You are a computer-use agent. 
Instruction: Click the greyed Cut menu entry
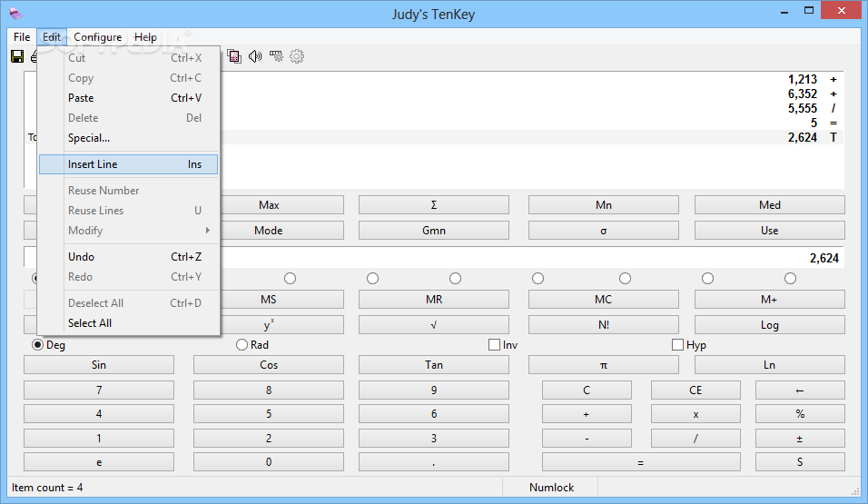128,58
